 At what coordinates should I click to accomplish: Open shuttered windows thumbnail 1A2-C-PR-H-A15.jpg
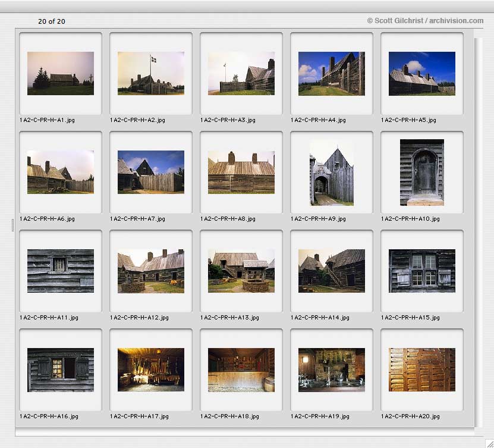pyautogui.click(x=422, y=271)
